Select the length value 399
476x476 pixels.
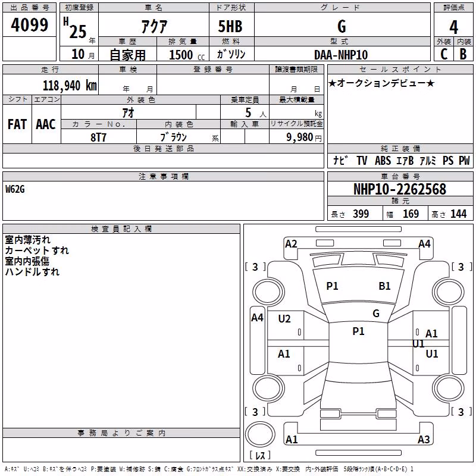[x=361, y=214]
